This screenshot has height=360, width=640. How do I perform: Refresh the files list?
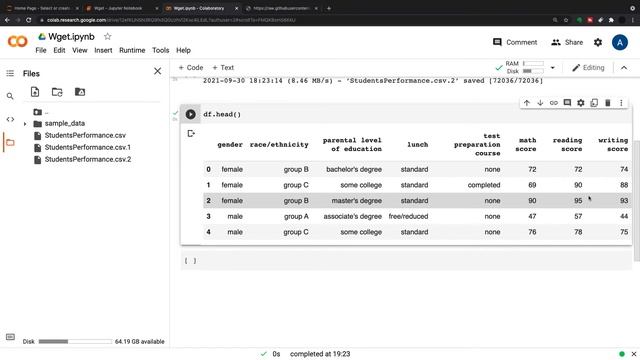point(57,92)
